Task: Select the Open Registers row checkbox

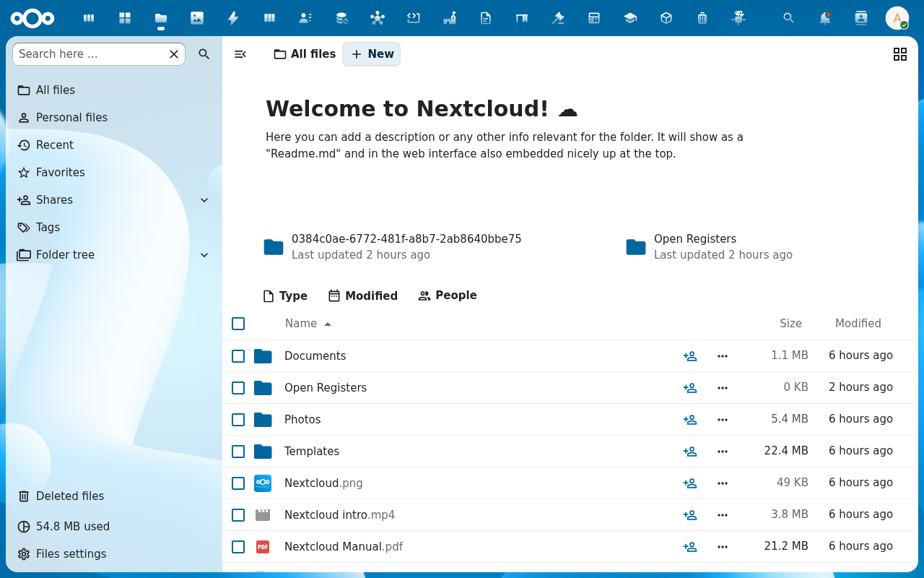Action: tap(238, 388)
